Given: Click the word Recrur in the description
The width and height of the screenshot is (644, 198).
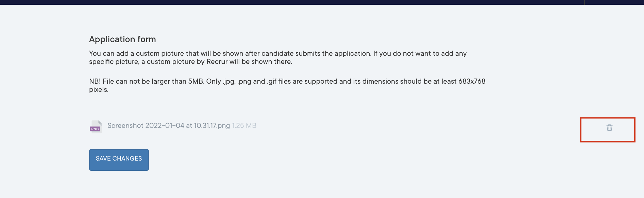Looking at the screenshot, I should pyautogui.click(x=217, y=62).
